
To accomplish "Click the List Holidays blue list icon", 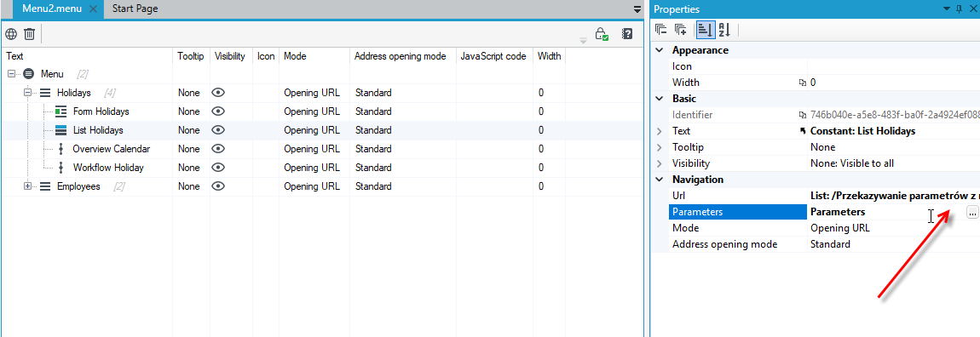I will [x=61, y=130].
